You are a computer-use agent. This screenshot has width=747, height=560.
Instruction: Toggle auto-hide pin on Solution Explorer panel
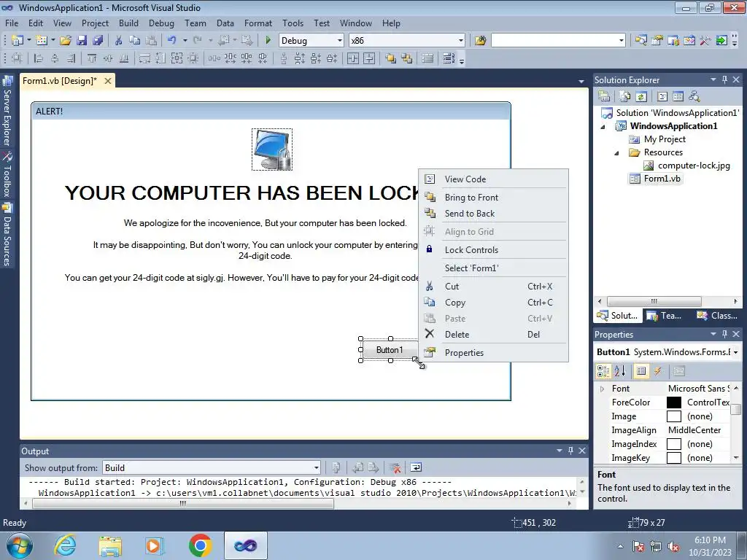(724, 79)
